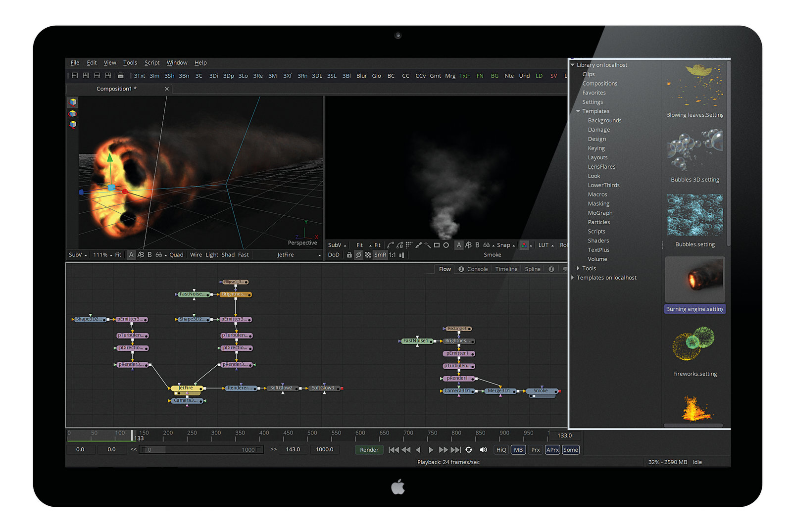
Task: Click the lock icon beside DoD
Action: (x=349, y=255)
